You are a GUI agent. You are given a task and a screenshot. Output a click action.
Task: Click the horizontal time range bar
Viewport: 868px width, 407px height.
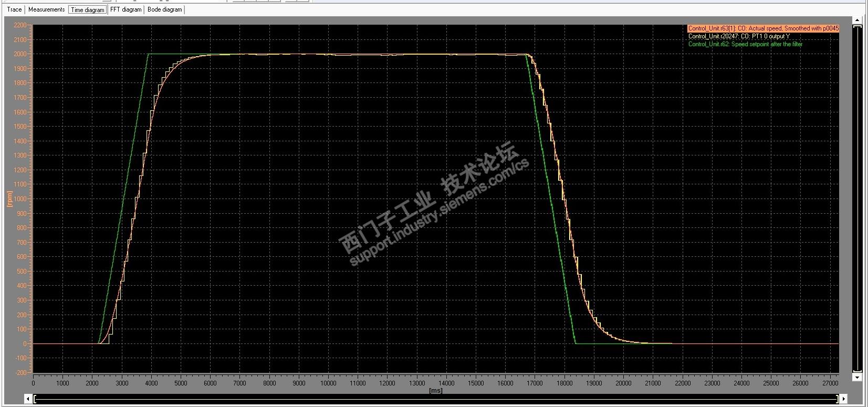[436, 399]
